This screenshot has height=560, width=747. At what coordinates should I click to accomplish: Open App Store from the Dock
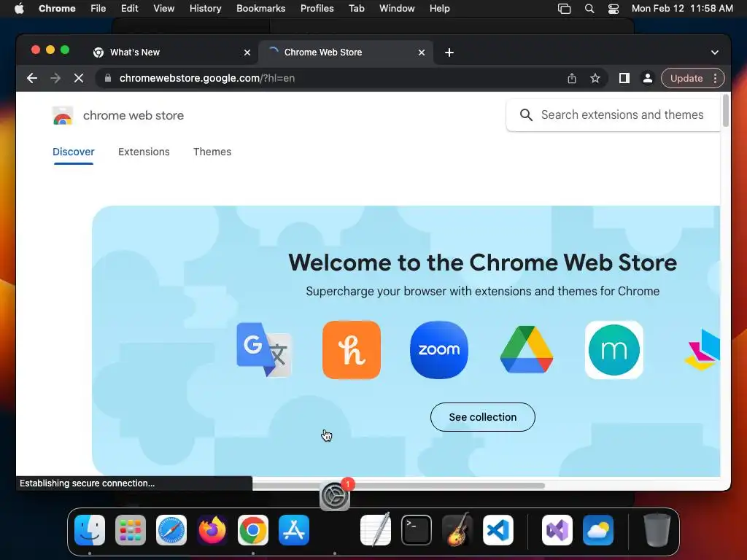pos(294,530)
